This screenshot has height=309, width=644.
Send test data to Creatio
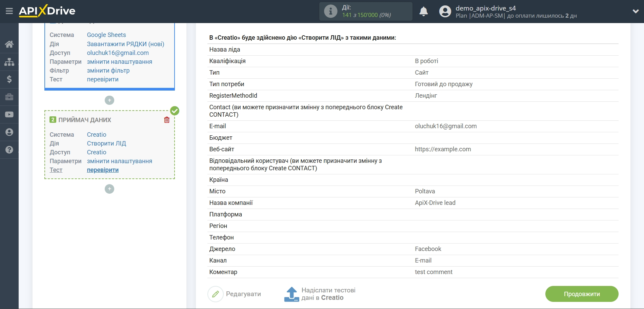coord(320,294)
